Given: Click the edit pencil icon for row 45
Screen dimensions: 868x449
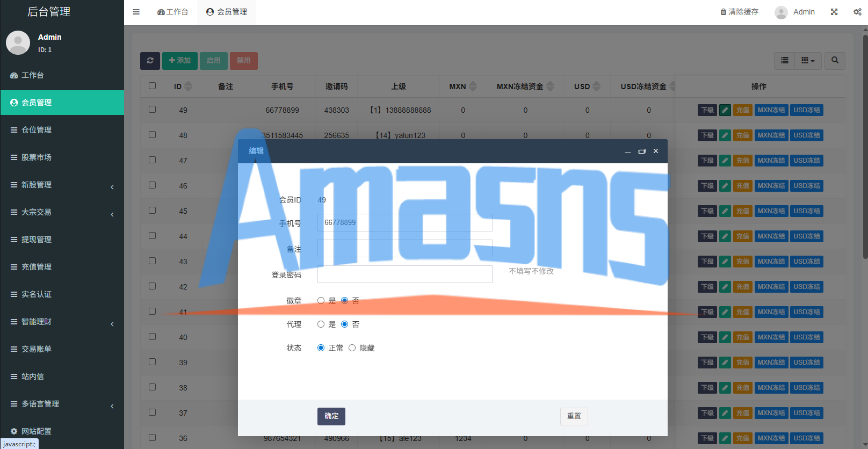Looking at the screenshot, I should 725,211.
